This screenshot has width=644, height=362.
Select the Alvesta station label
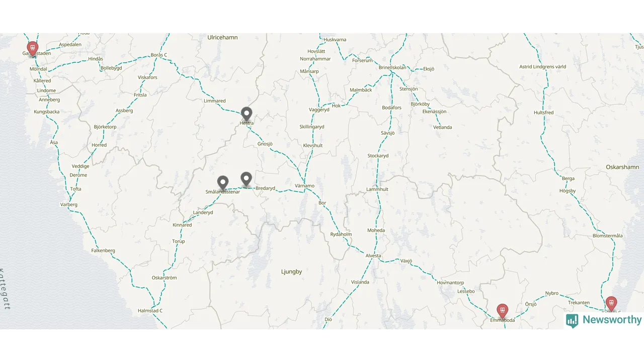pos(373,256)
